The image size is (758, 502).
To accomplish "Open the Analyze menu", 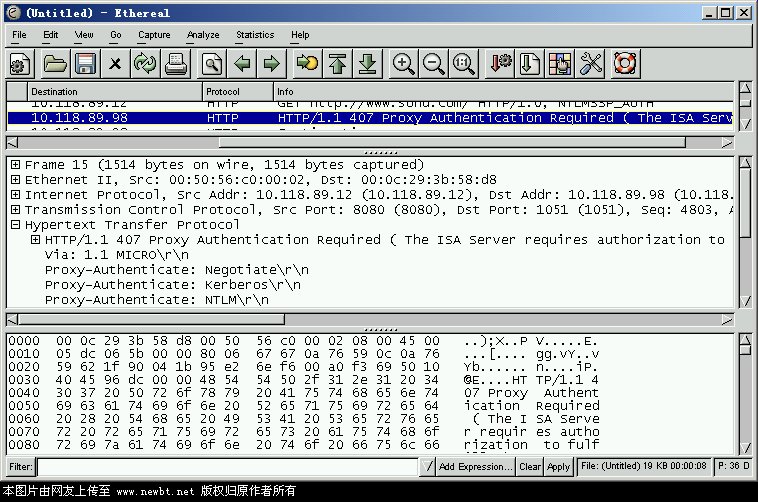I will (x=203, y=35).
